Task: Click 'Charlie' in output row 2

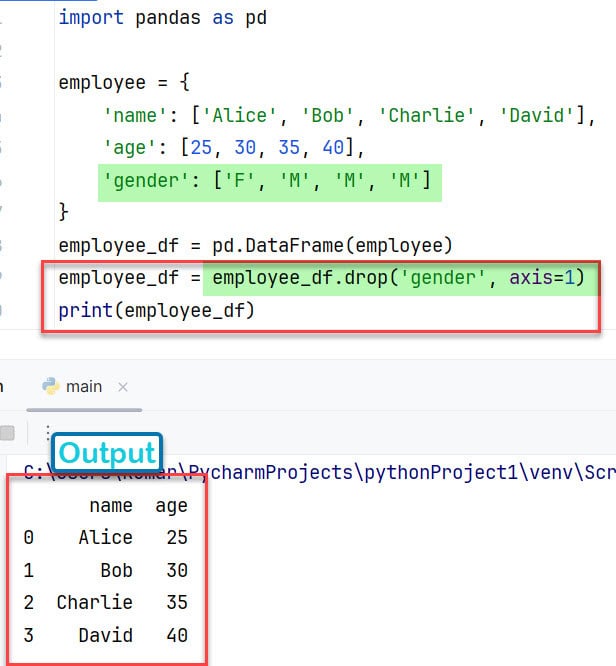Action: click(x=95, y=602)
